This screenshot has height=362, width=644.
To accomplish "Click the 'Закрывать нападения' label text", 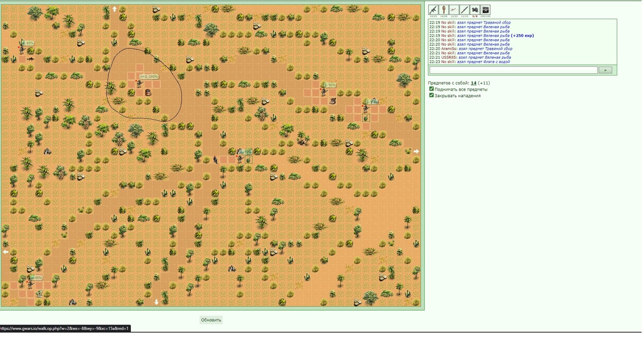I will pos(457,96).
